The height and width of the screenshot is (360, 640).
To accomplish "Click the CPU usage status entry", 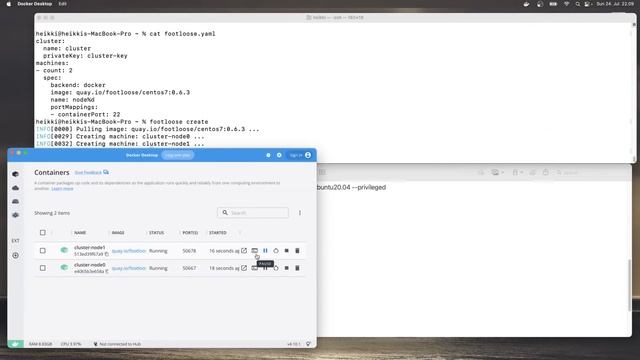I will click(x=71, y=344).
